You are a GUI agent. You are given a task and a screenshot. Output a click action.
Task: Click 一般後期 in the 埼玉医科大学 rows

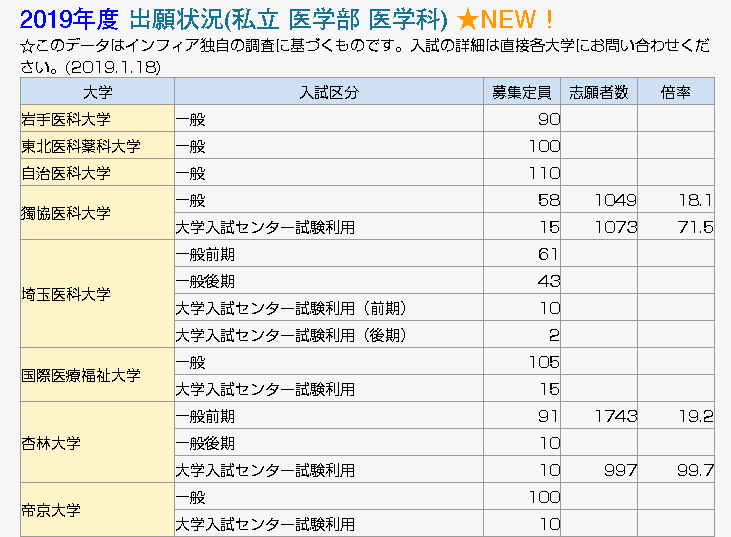pyautogui.click(x=205, y=282)
